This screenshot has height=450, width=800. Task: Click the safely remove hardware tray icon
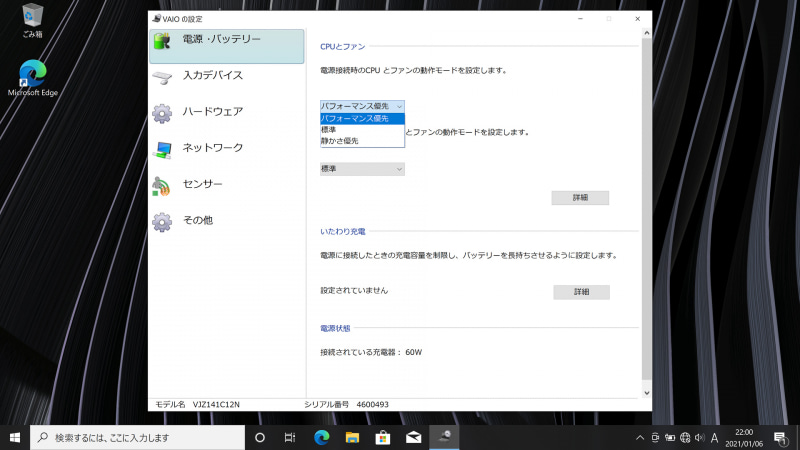655,438
